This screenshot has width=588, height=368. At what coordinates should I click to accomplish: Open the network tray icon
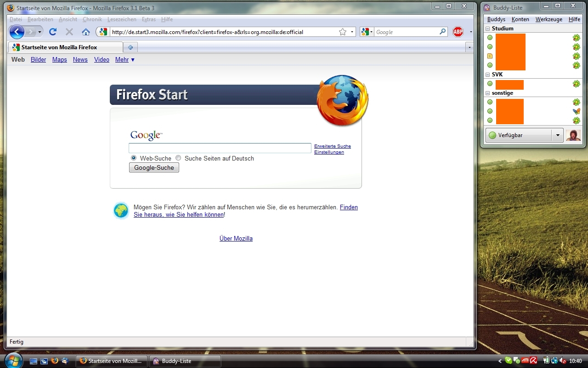(554, 361)
